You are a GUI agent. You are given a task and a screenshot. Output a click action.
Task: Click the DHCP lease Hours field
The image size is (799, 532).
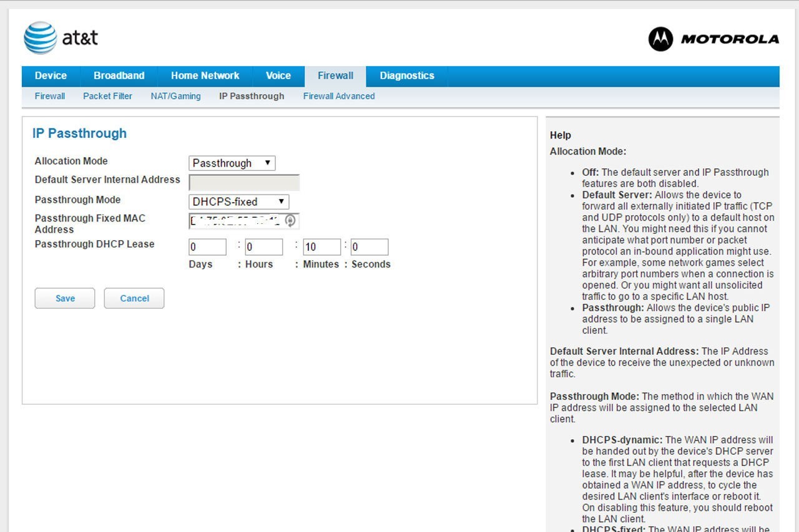[x=263, y=247]
